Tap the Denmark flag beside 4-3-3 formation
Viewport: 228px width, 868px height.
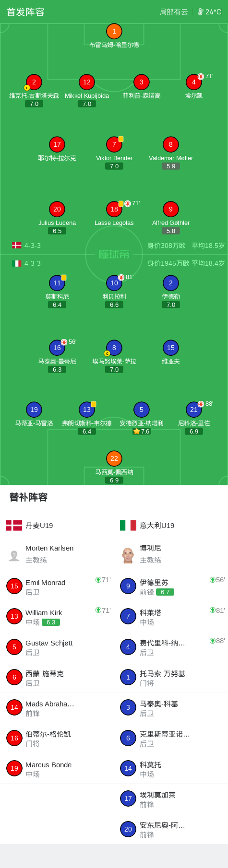(17, 246)
